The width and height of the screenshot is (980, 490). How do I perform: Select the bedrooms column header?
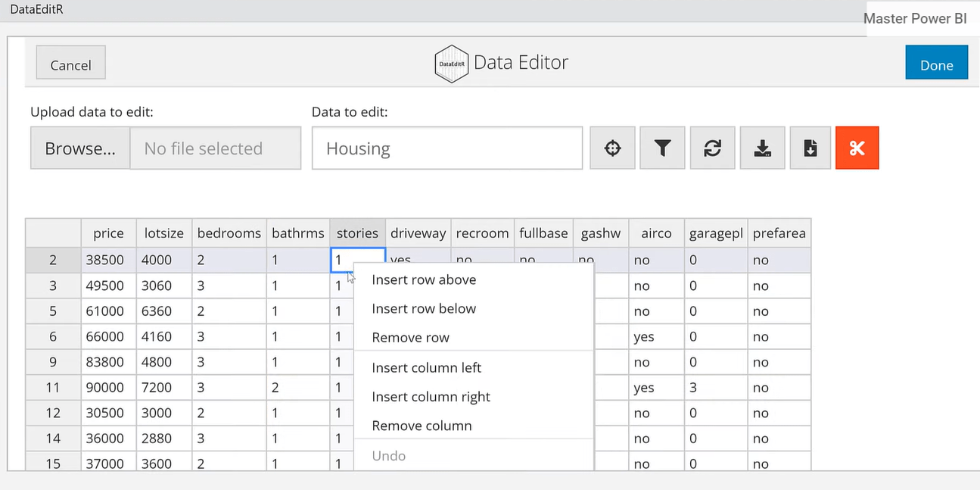pyautogui.click(x=229, y=233)
